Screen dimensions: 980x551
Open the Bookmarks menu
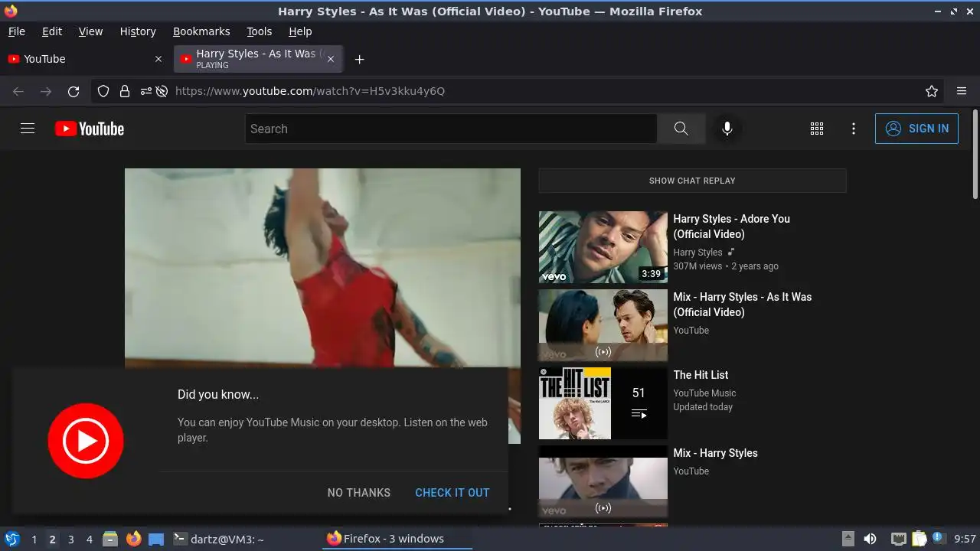(201, 31)
